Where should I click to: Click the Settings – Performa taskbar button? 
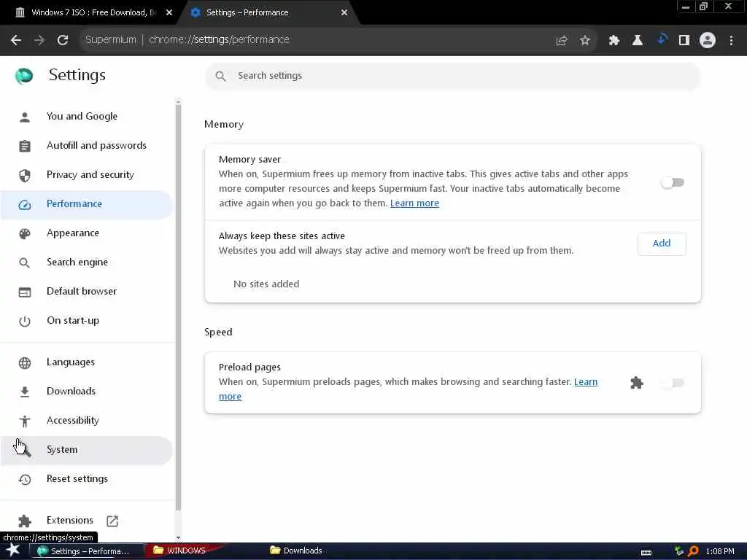coord(87,551)
